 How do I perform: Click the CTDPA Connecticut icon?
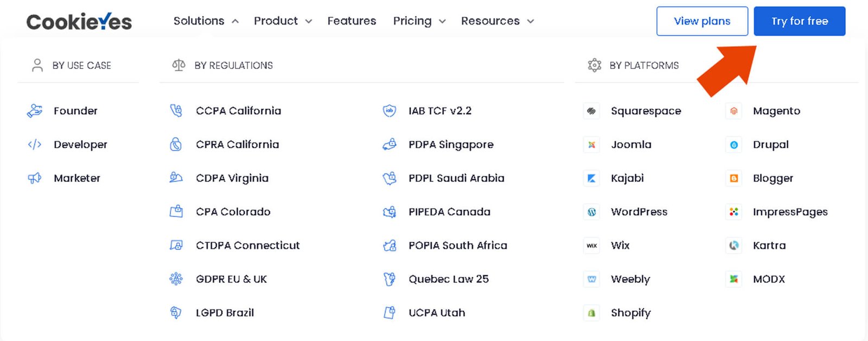pyautogui.click(x=176, y=245)
